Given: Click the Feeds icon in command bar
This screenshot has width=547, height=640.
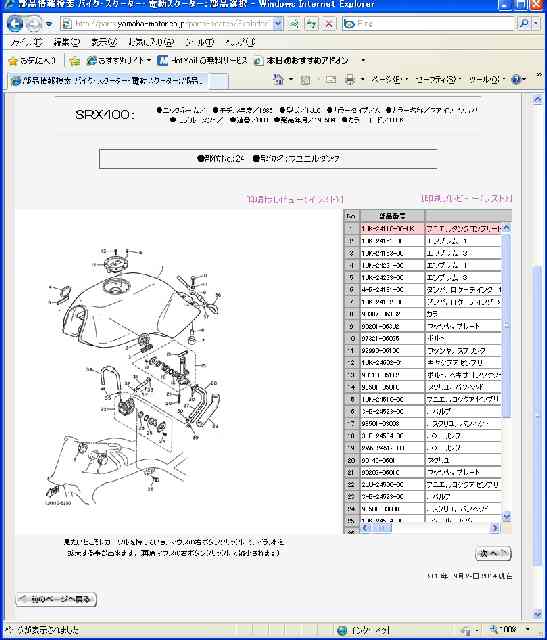Looking at the screenshot, I should (x=305, y=80).
